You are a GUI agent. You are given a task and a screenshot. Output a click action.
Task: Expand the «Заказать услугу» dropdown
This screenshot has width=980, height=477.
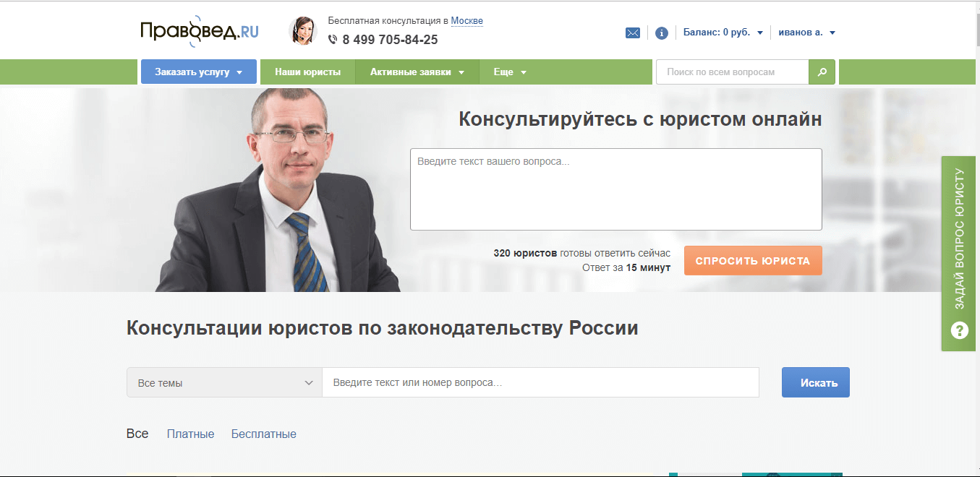point(198,72)
